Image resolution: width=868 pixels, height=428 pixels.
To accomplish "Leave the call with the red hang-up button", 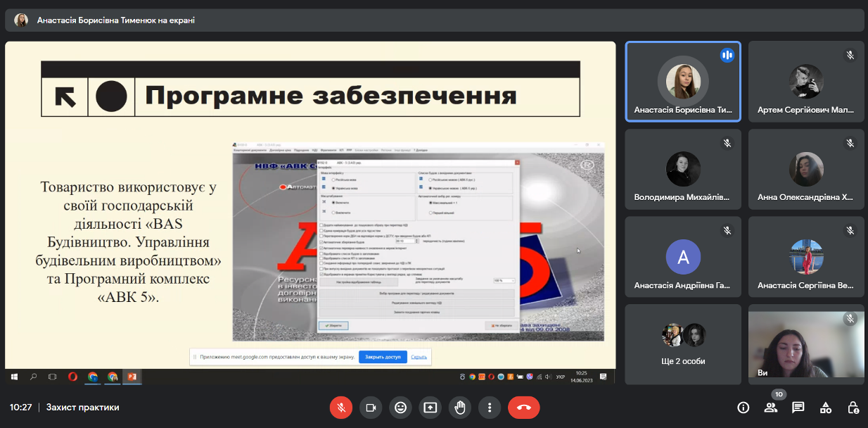I will [x=523, y=407].
